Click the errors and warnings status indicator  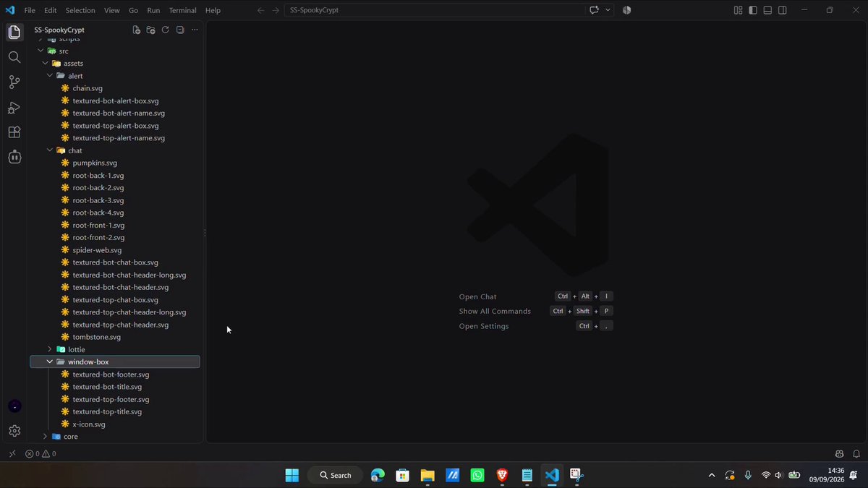point(41,454)
